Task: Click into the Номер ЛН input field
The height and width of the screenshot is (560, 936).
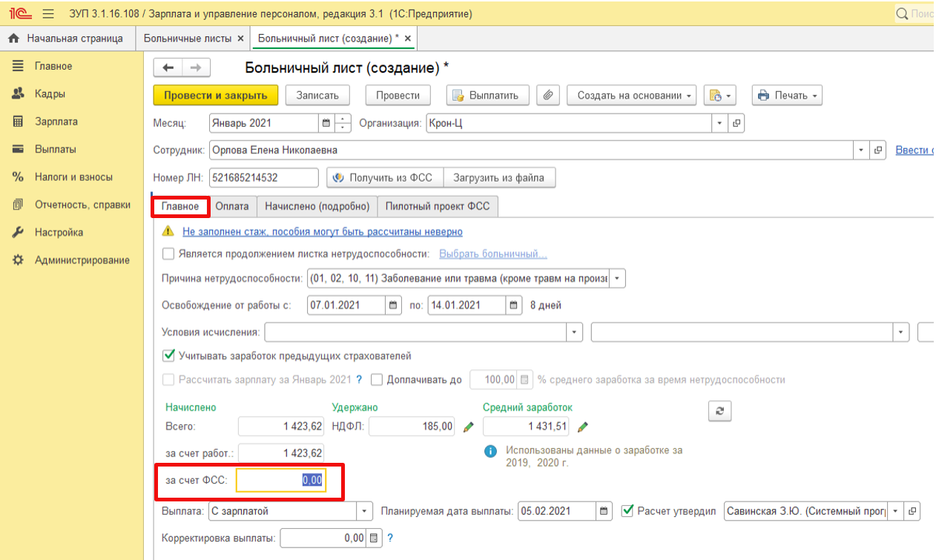Action: coord(263,178)
